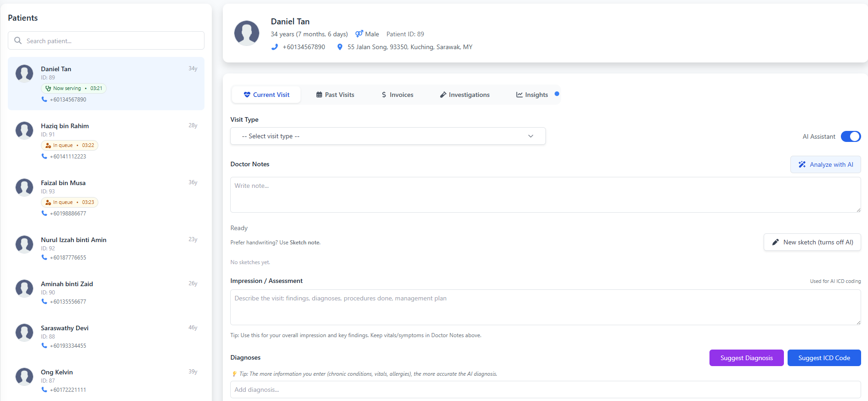Click the blue notification dot beside Insights
The height and width of the screenshot is (401, 868).
557,94
